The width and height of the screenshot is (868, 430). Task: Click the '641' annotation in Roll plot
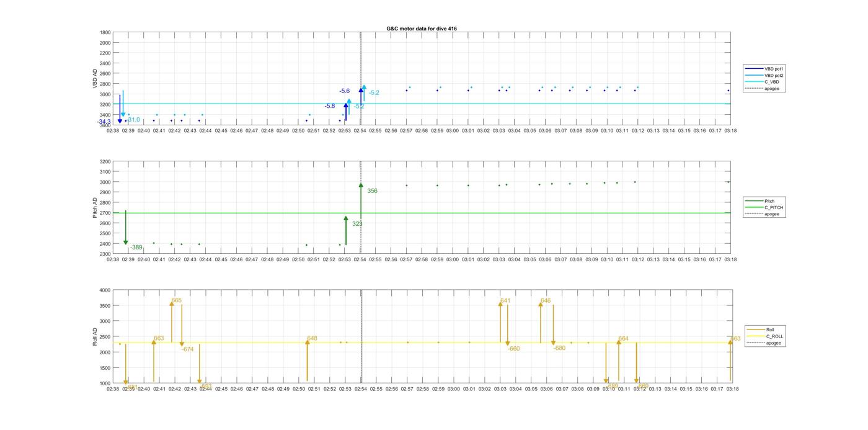click(505, 301)
